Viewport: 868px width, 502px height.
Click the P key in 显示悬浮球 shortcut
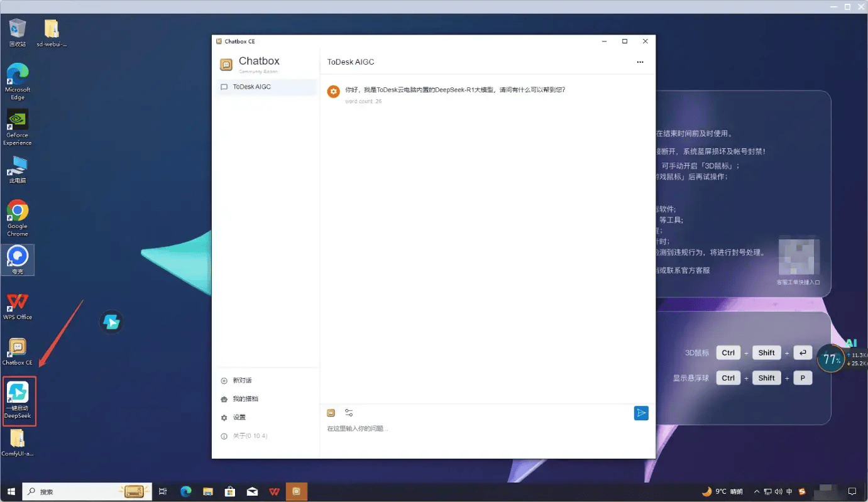(803, 378)
